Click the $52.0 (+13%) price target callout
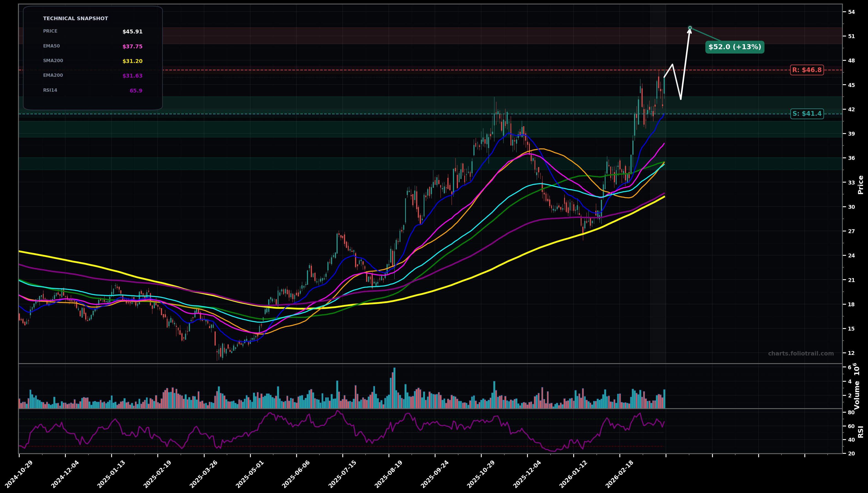The width and height of the screenshot is (868, 493). pos(734,48)
